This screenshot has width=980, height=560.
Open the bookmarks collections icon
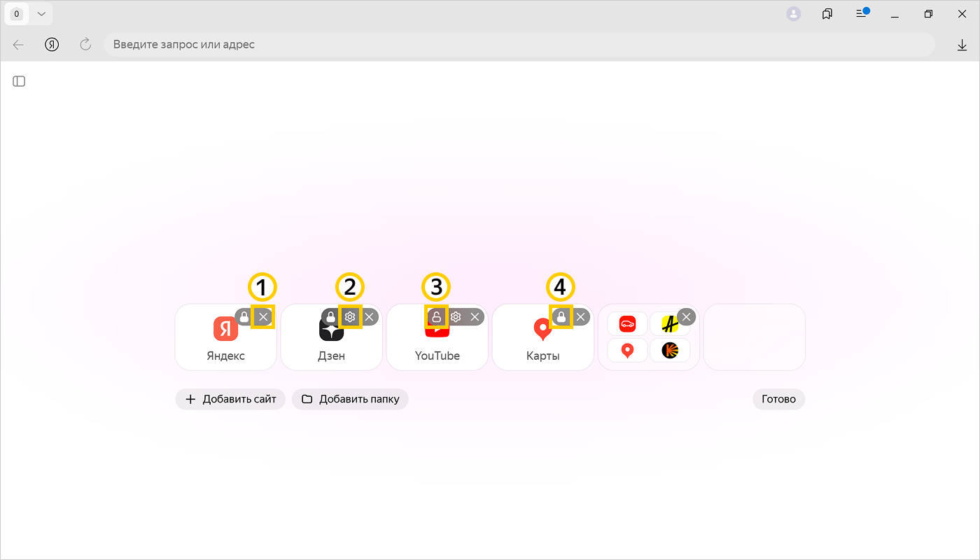[827, 14]
